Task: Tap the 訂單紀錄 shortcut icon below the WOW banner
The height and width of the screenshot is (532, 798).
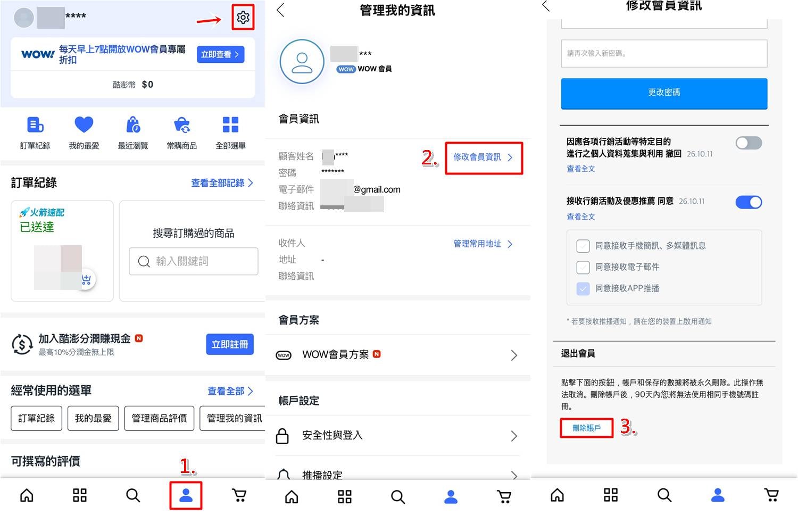Action: [x=35, y=125]
